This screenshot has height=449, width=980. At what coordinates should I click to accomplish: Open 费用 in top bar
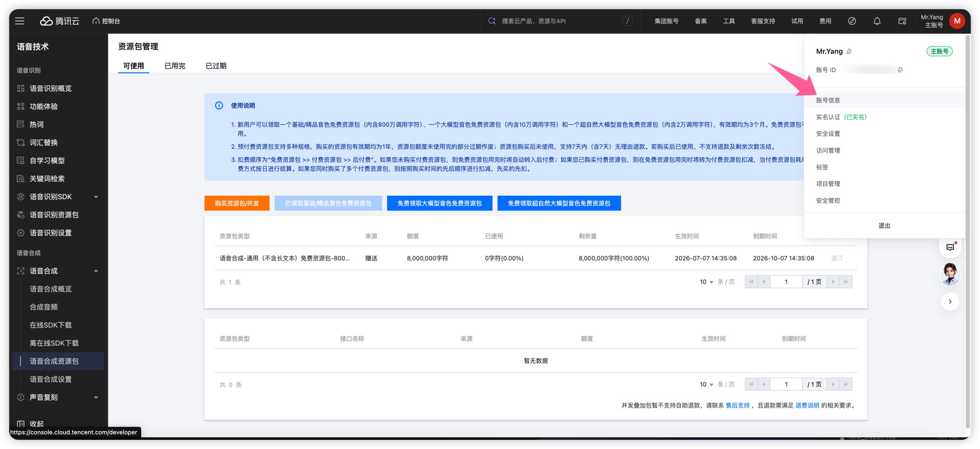click(825, 21)
